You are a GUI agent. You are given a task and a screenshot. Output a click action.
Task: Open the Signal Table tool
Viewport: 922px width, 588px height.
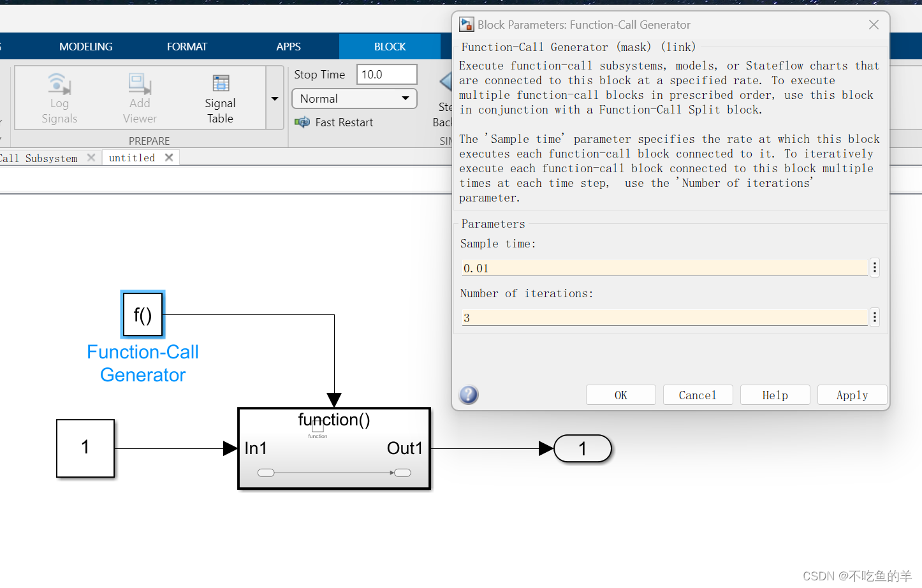pos(220,97)
